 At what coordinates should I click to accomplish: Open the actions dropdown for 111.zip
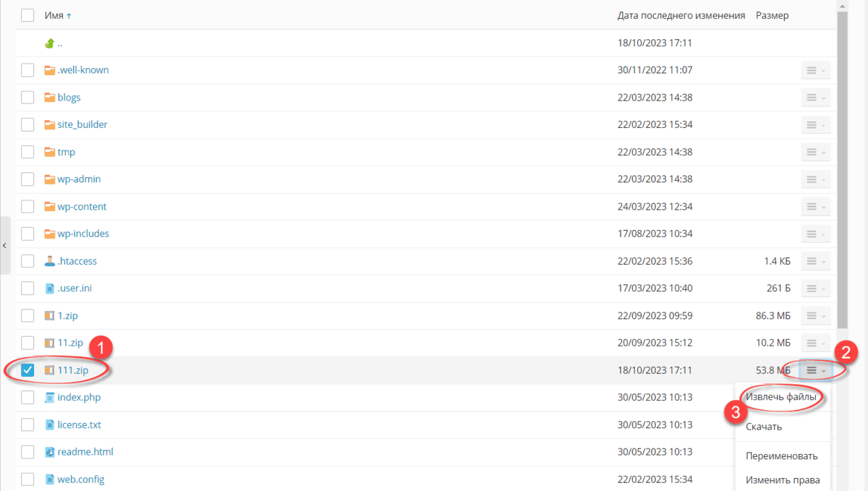815,370
